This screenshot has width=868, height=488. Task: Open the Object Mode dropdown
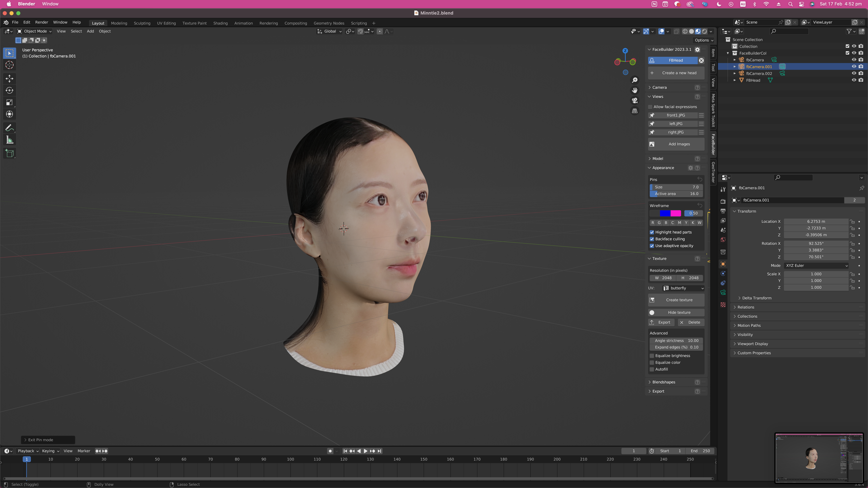[34, 31]
